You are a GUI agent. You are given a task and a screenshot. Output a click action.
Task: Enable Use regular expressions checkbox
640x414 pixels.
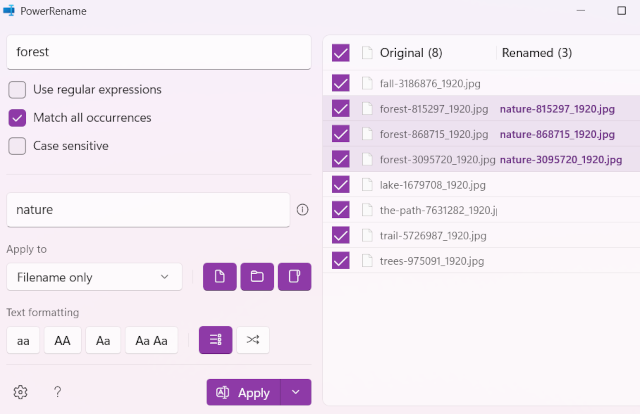17,89
